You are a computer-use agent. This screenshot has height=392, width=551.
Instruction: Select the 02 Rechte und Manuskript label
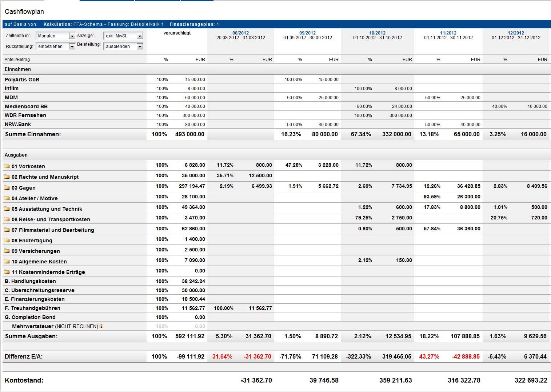[x=45, y=177]
